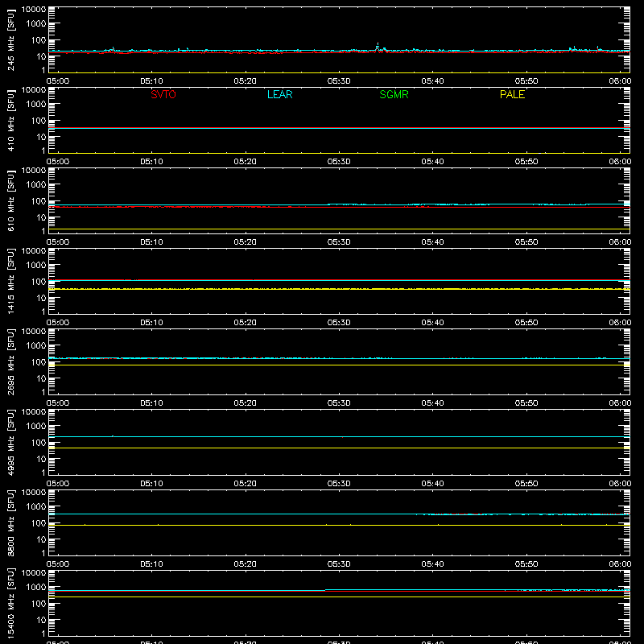
Task: Click 06:00 time label under 245 MHz panel
Action: point(620,81)
